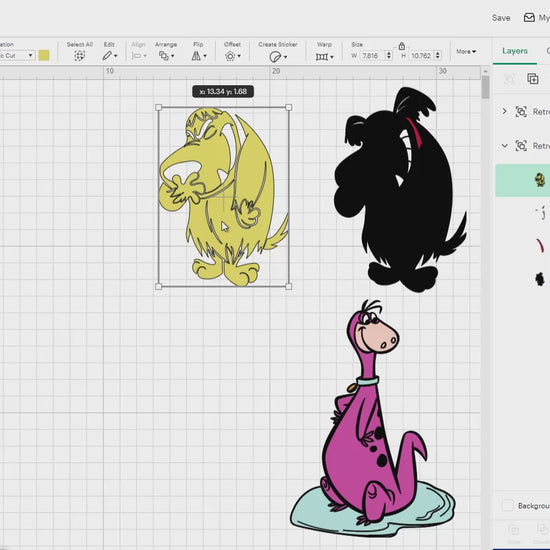Screen dimensions: 550x550
Task: Select the face-lines layer thumbnail
Action: 541,213
